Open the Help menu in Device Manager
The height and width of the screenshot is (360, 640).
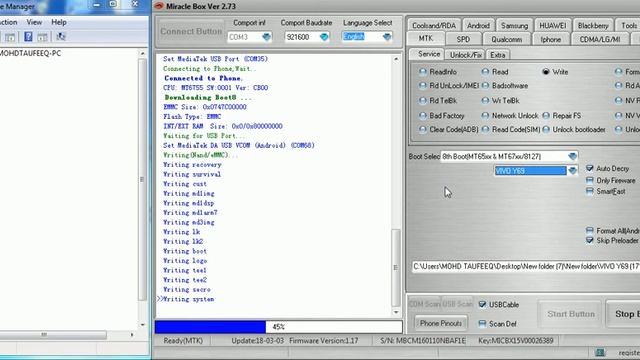tap(59, 22)
